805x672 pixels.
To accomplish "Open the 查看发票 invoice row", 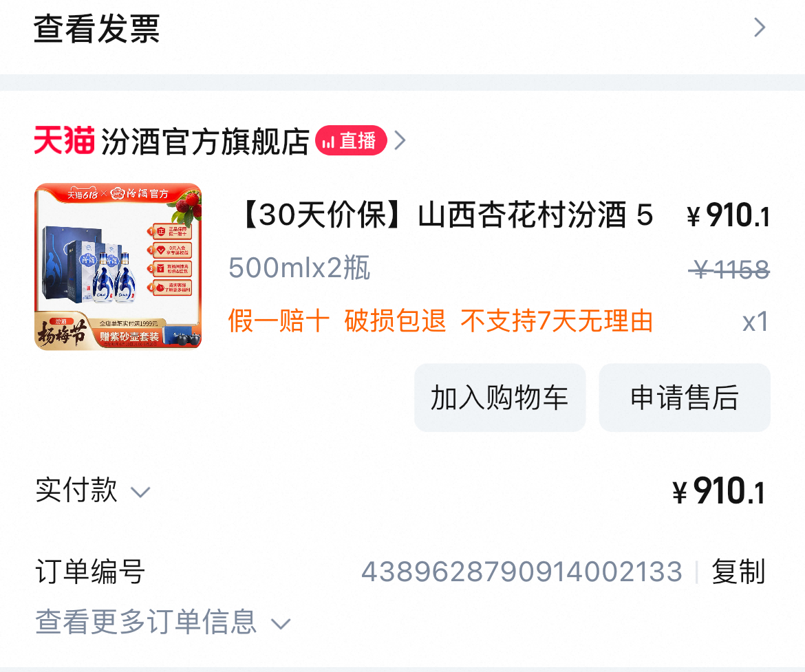I will click(402, 28).
